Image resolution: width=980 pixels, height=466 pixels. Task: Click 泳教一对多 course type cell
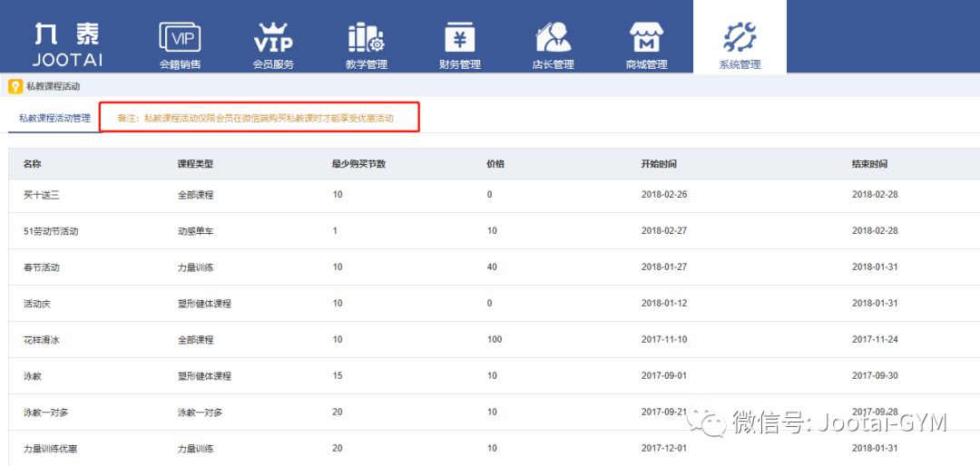(x=200, y=413)
